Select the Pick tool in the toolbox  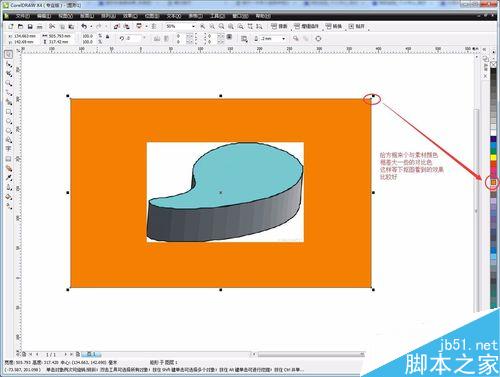pyautogui.click(x=9, y=54)
